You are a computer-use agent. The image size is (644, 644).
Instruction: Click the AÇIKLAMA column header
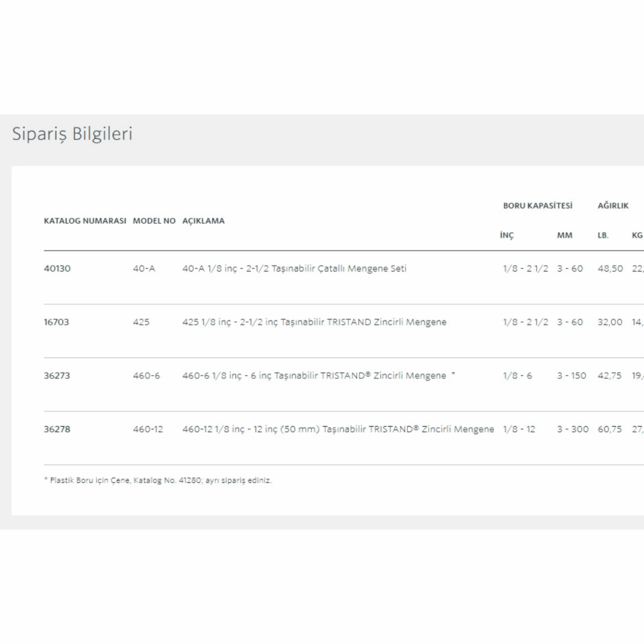pyautogui.click(x=203, y=221)
